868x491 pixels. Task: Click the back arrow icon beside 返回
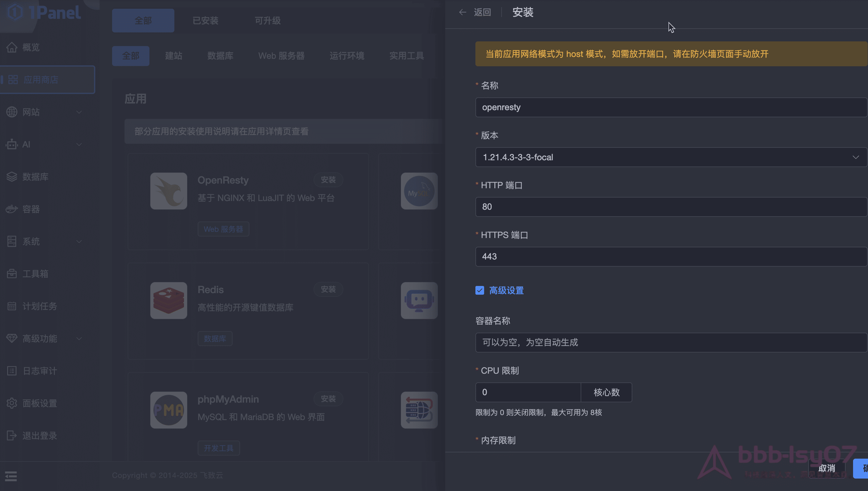[463, 12]
